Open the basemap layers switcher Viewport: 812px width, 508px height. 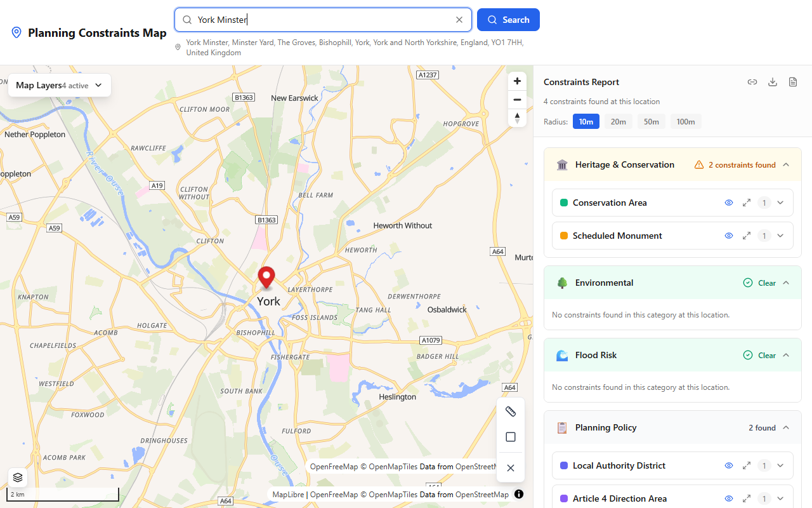pos(17,476)
